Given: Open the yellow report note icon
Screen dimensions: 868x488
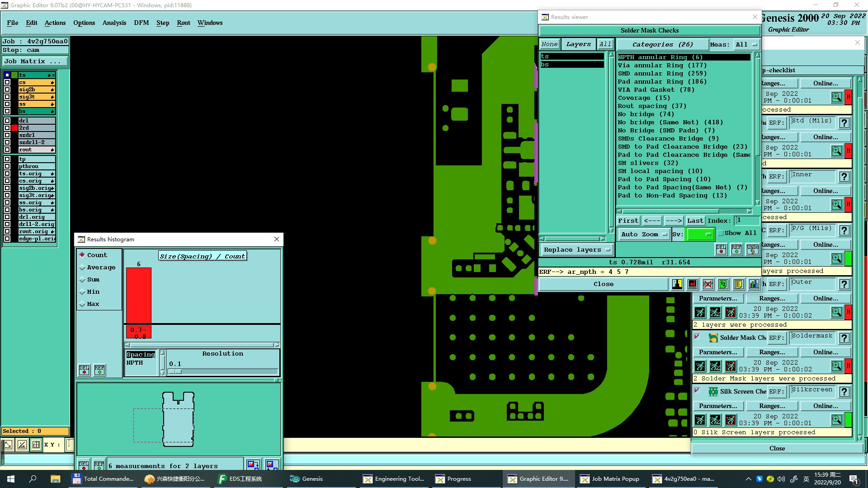Looking at the screenshot, I should [x=738, y=284].
